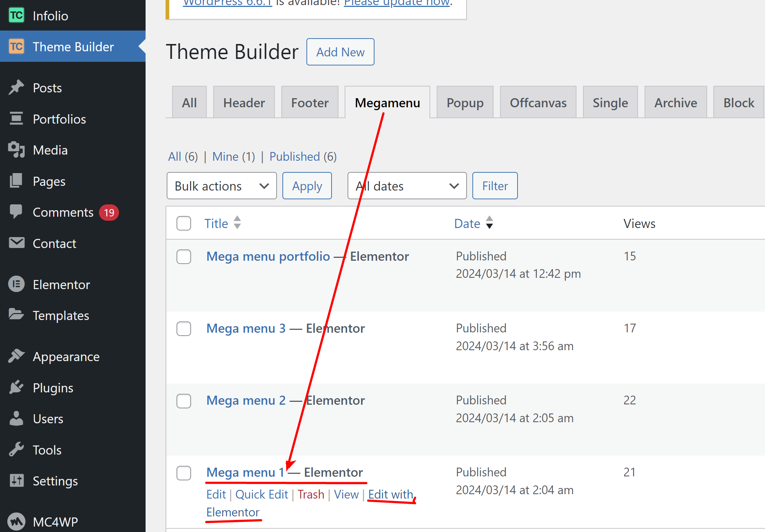Switch to the Popup tab

click(x=465, y=102)
